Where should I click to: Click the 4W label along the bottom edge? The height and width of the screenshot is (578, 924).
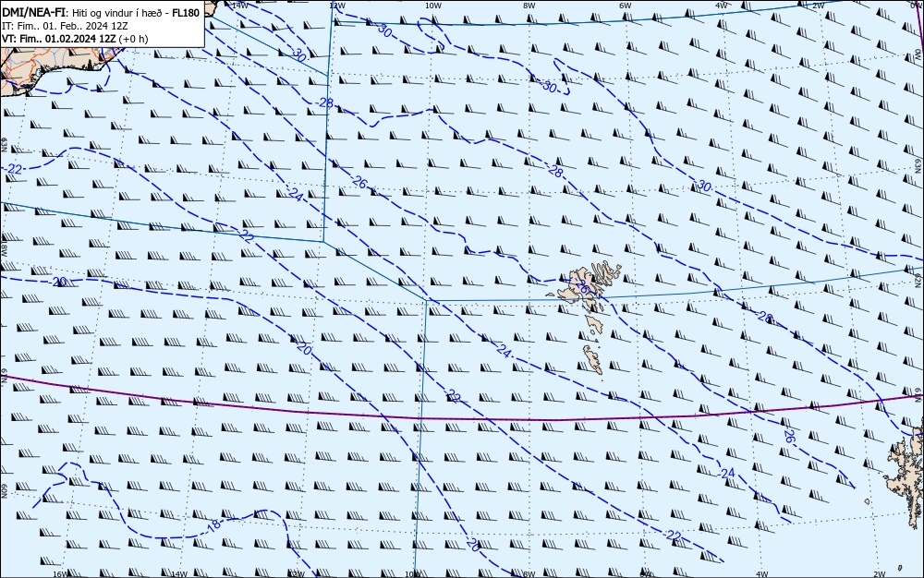point(762,574)
